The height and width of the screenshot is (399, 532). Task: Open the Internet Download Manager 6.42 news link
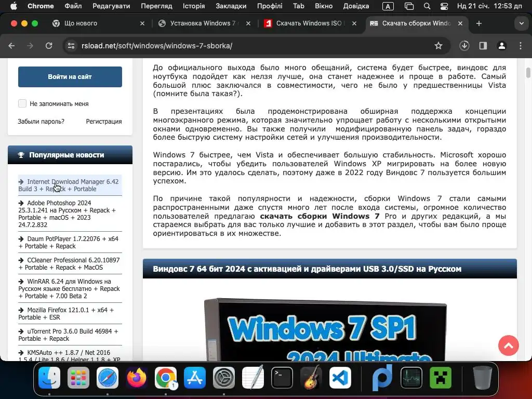[70, 185]
